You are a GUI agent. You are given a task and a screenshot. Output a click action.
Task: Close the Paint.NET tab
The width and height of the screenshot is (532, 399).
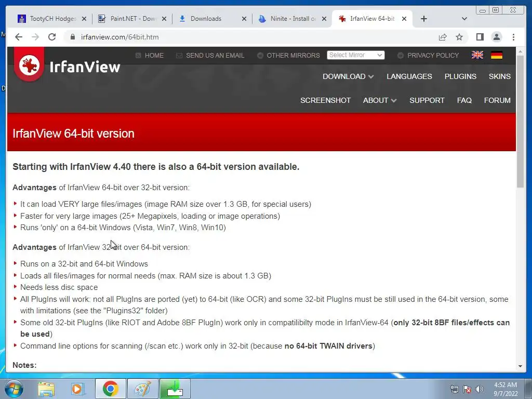(164, 19)
